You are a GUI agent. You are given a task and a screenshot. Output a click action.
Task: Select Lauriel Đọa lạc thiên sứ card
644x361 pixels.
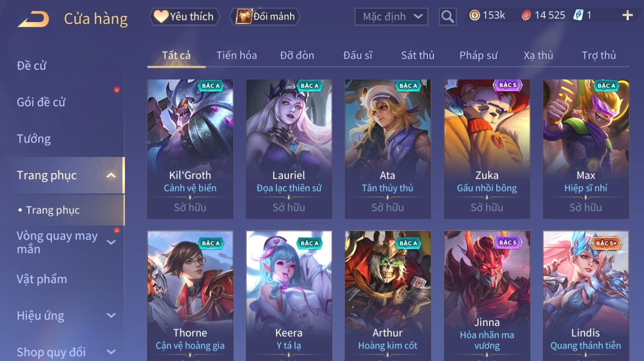289,149
